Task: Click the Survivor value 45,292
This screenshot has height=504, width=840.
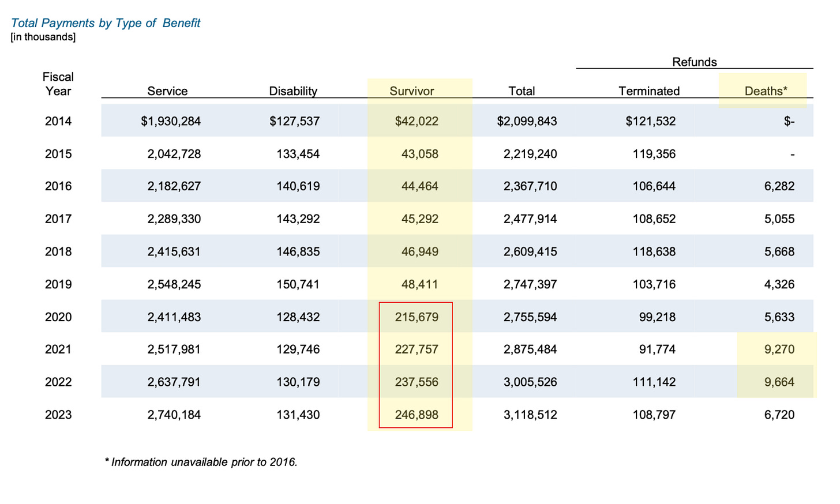Action: tap(420, 219)
